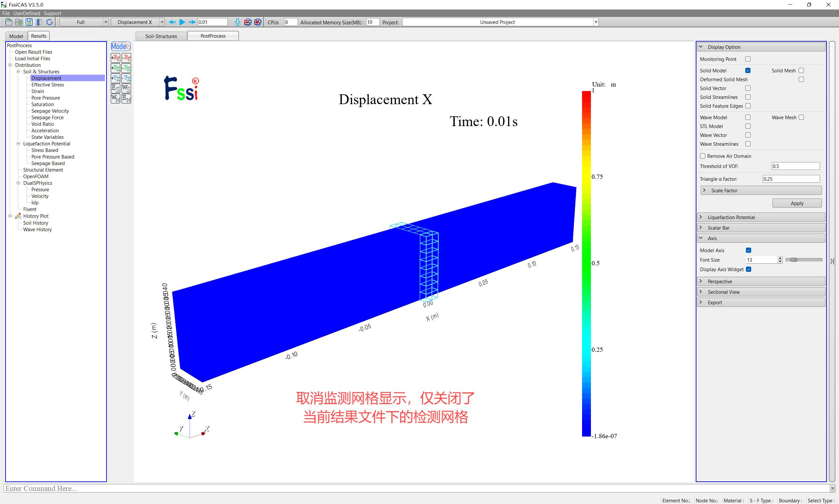Set view to +XY plane
This screenshot has height=504, width=839.
click(116, 58)
